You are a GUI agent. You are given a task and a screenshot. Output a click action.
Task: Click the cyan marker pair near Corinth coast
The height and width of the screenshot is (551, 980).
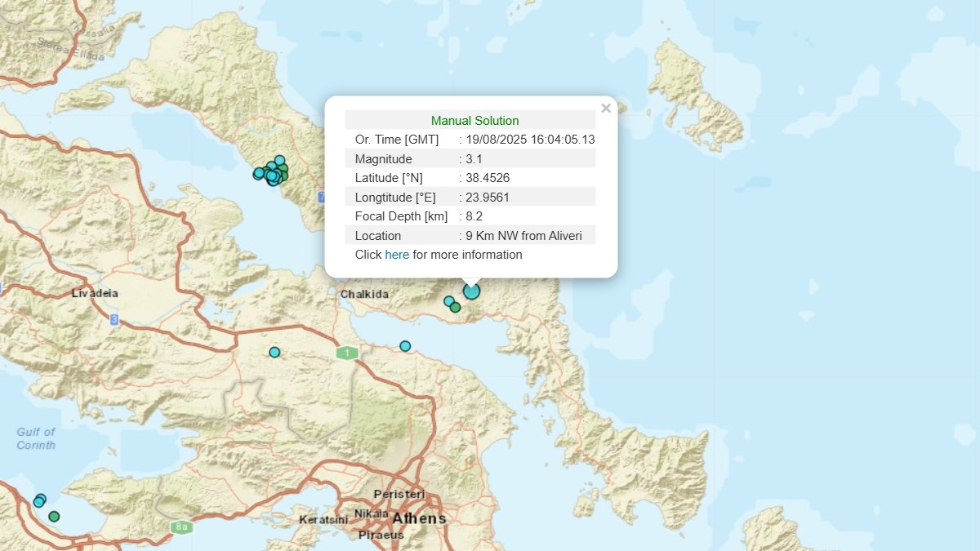point(39,500)
